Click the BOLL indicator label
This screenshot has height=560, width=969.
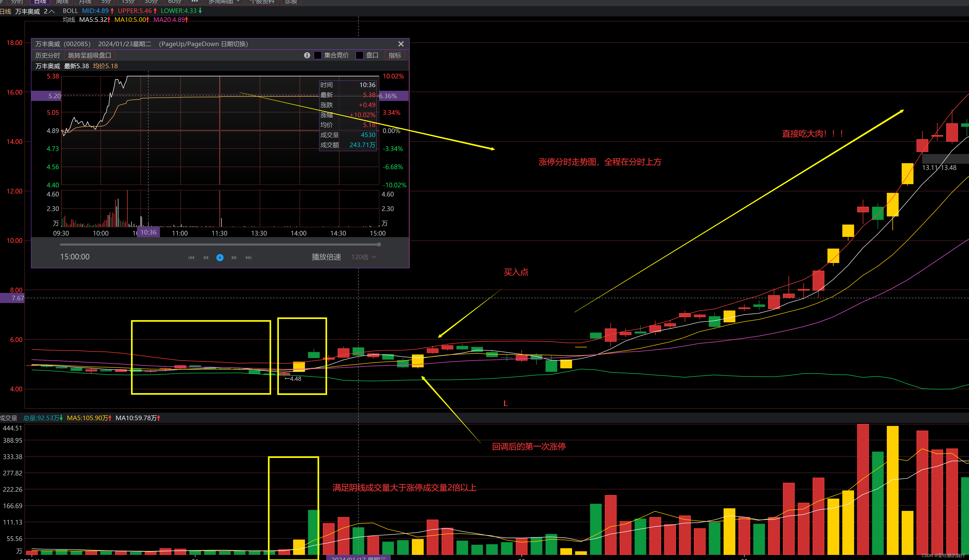click(x=70, y=11)
